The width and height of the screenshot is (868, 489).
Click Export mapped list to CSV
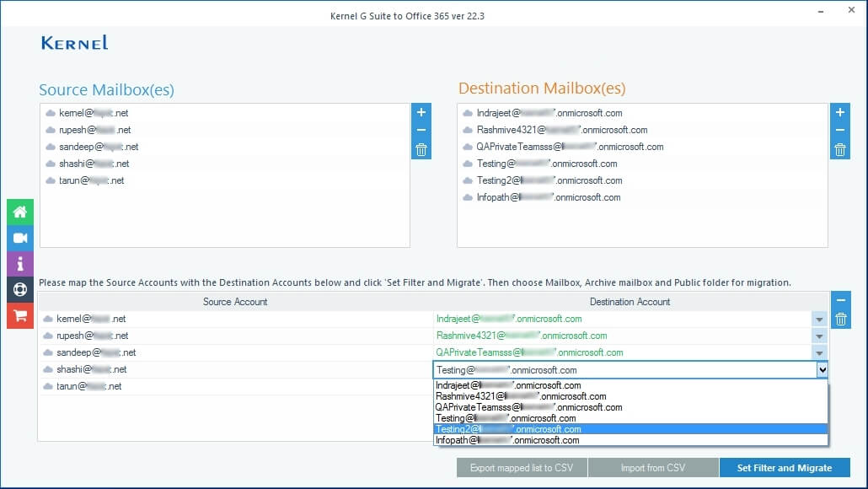(x=522, y=468)
